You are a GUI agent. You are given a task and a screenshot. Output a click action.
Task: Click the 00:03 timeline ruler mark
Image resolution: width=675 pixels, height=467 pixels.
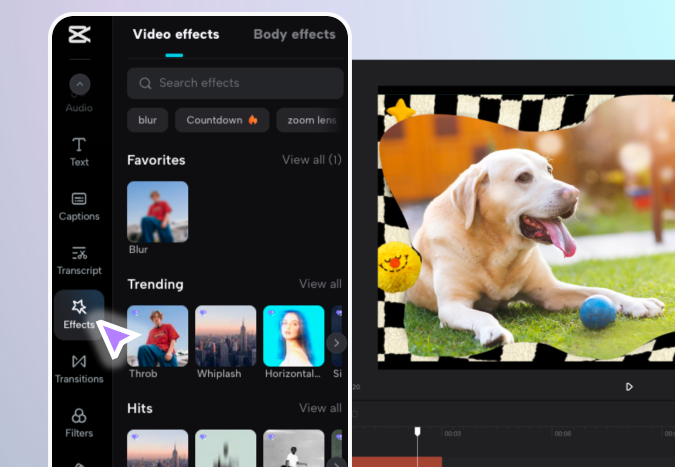(x=453, y=434)
